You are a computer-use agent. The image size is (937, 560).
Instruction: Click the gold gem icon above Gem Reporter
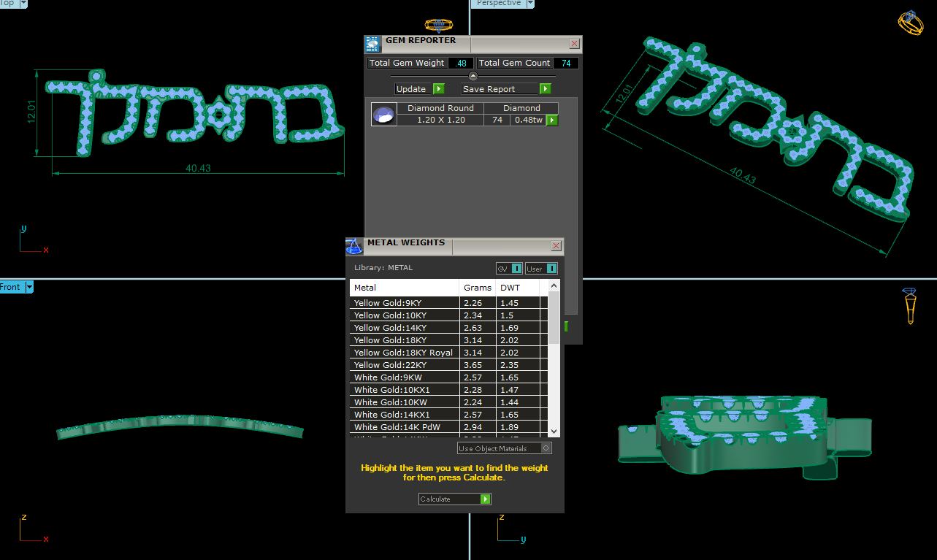tap(438, 26)
